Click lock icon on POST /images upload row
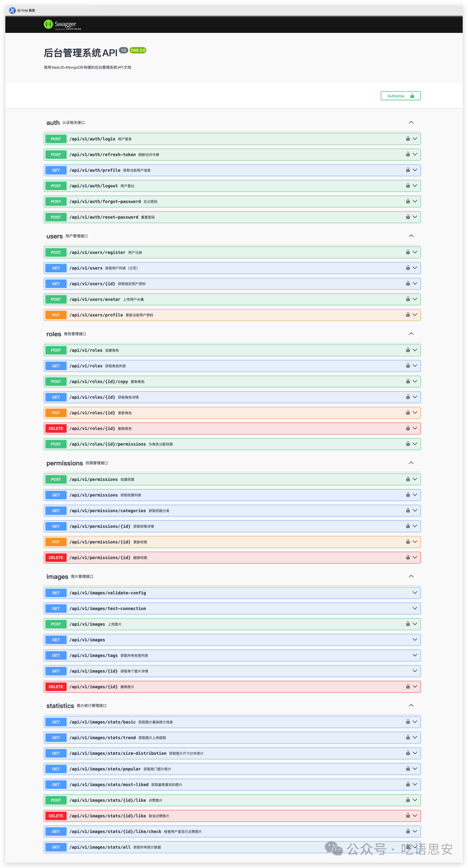 pyautogui.click(x=408, y=624)
